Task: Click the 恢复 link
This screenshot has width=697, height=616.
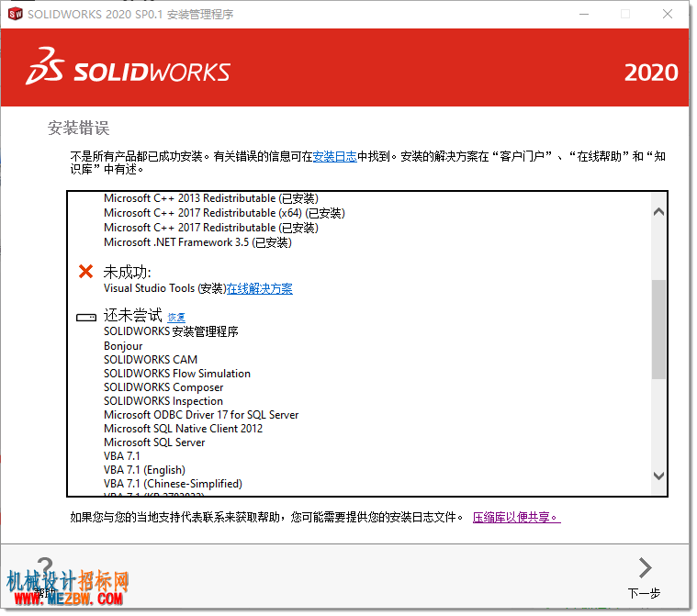Action: click(176, 318)
